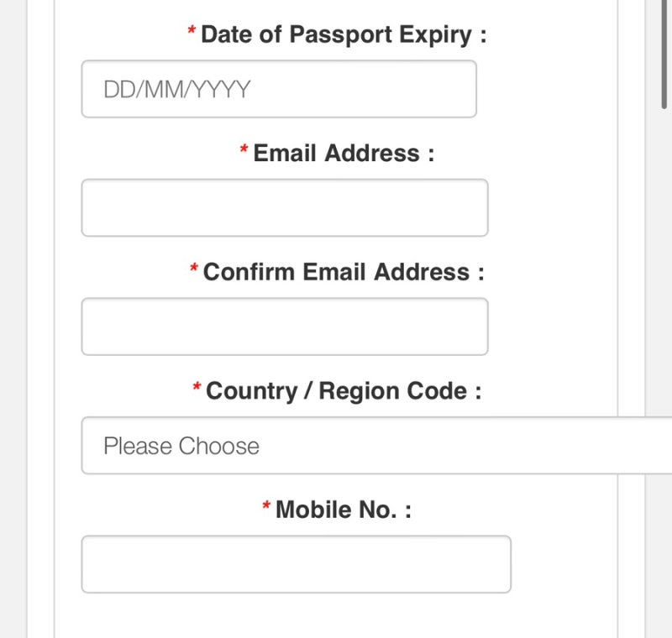Click the required asterisk beside Mobile No.
The height and width of the screenshot is (638, 672).
point(266,507)
